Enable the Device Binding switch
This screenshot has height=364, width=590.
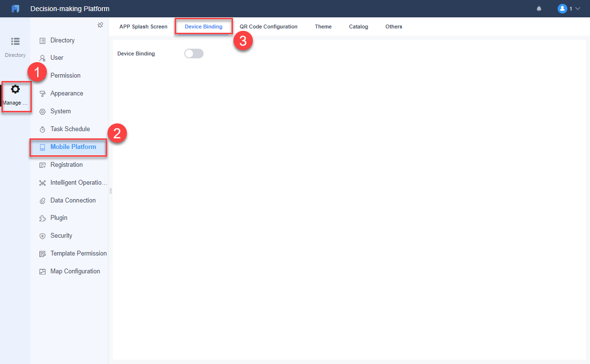[193, 53]
